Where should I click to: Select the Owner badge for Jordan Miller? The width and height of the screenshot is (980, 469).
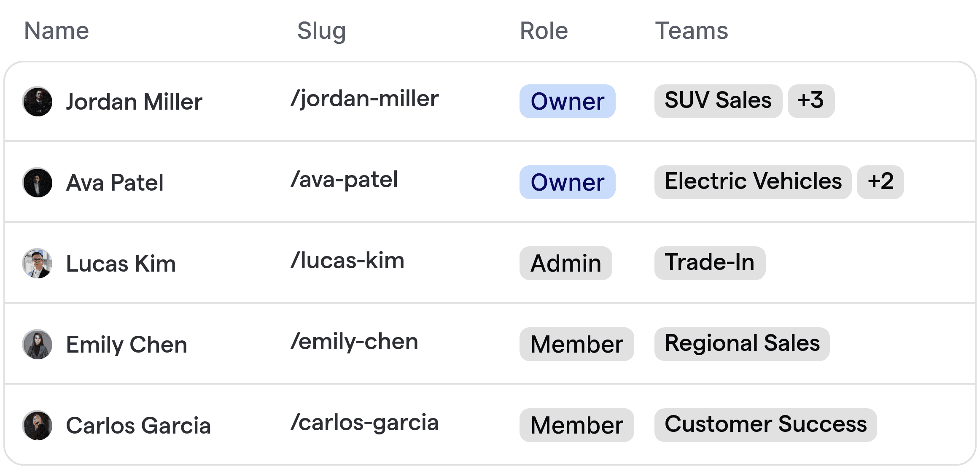[567, 101]
